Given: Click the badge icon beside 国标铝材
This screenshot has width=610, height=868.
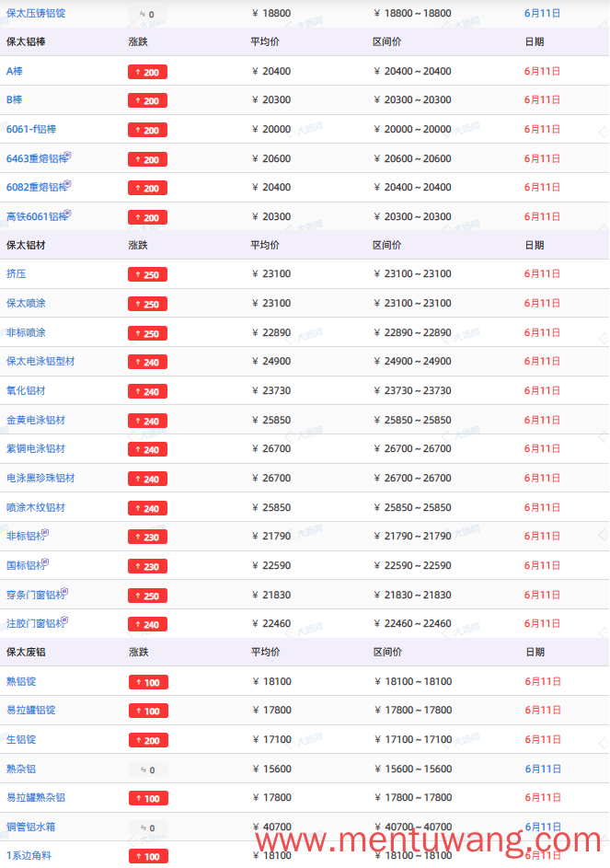Looking at the screenshot, I should (x=45, y=562).
